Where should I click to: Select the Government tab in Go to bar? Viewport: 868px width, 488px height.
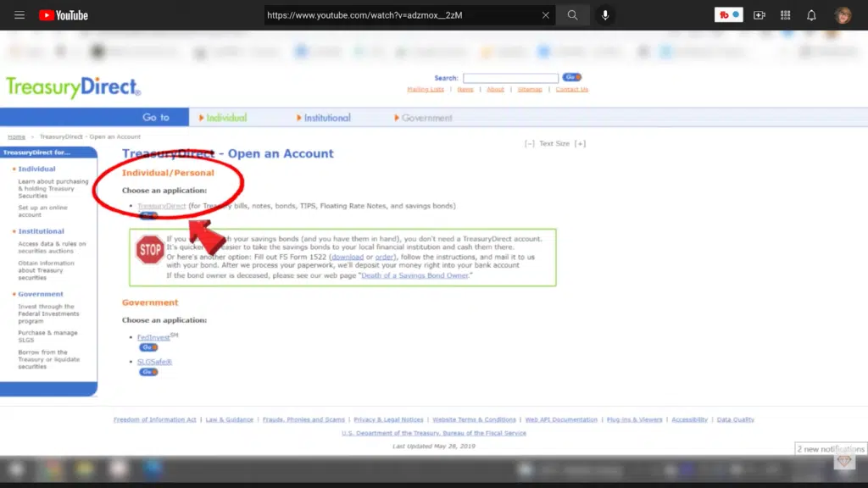click(426, 118)
